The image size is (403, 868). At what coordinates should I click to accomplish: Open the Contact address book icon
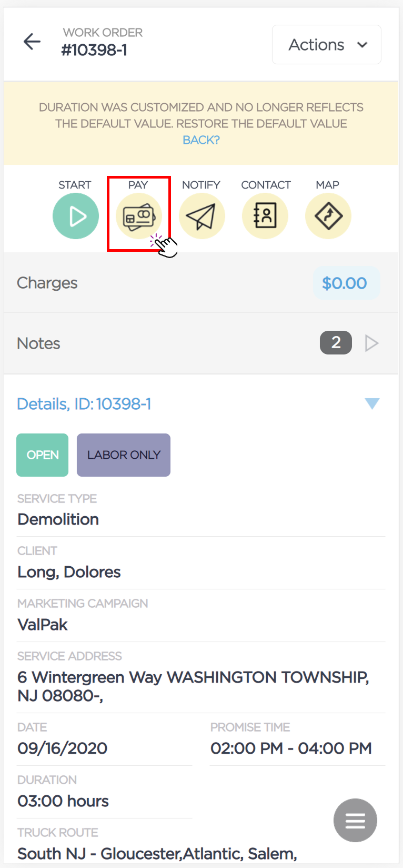(x=265, y=216)
